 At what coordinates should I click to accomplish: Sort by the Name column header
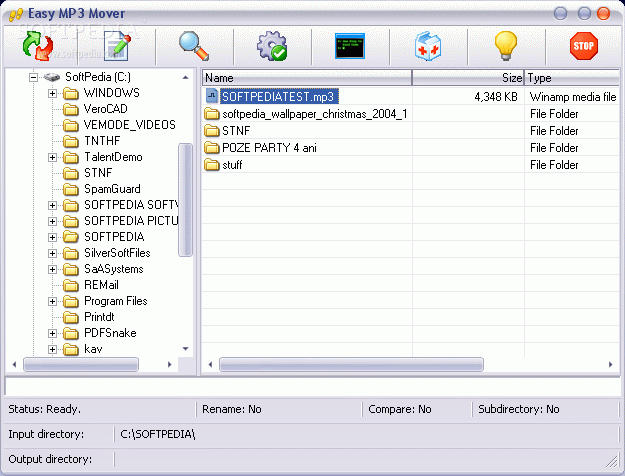coord(307,78)
